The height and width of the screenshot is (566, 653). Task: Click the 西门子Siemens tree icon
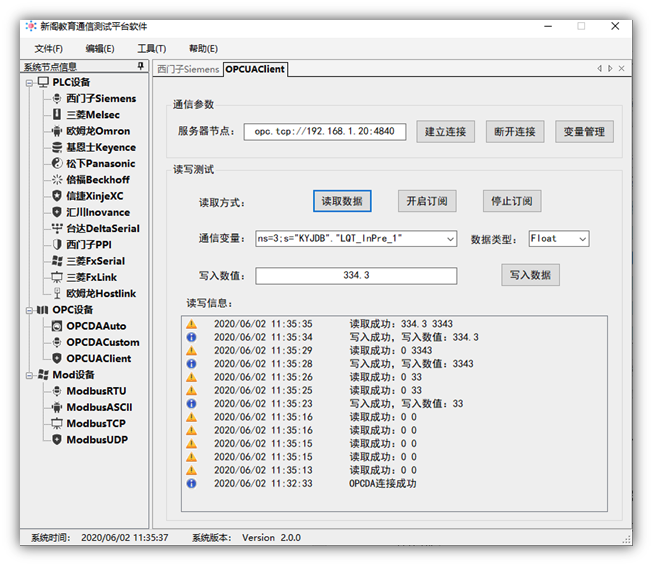57,99
